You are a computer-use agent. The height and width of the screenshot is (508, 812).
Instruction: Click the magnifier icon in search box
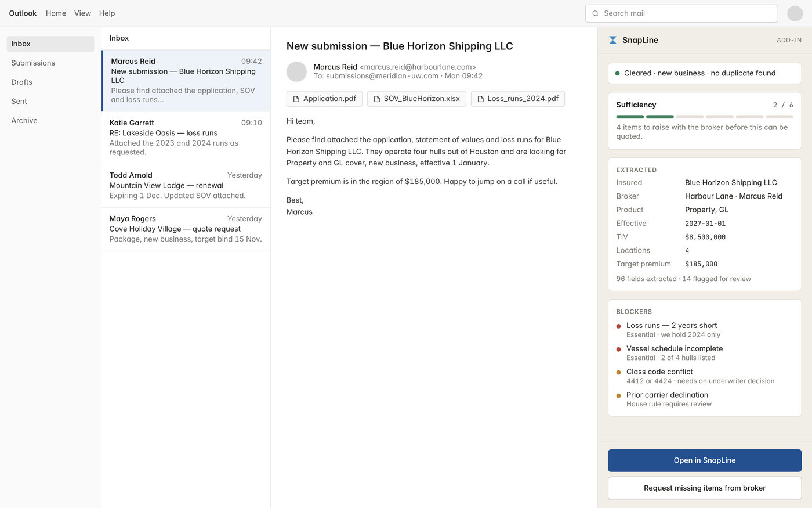pos(595,13)
